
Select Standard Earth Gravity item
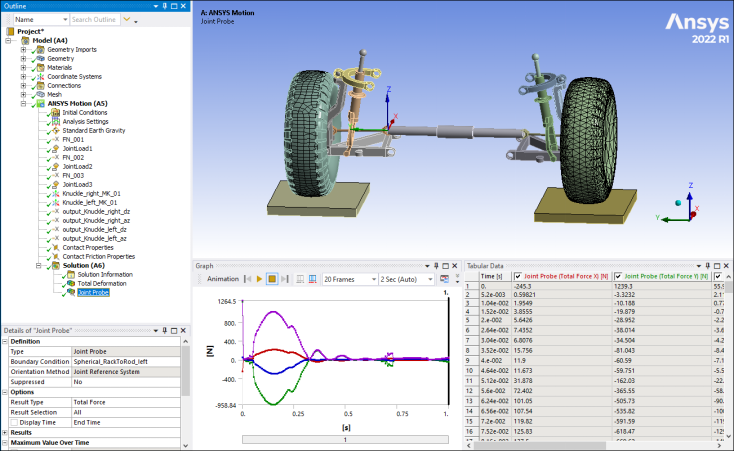94,131
